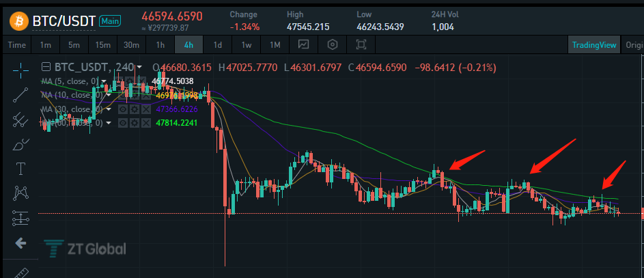Click the current price 46594.6590
This screenshot has height=278, width=644.
(x=172, y=16)
